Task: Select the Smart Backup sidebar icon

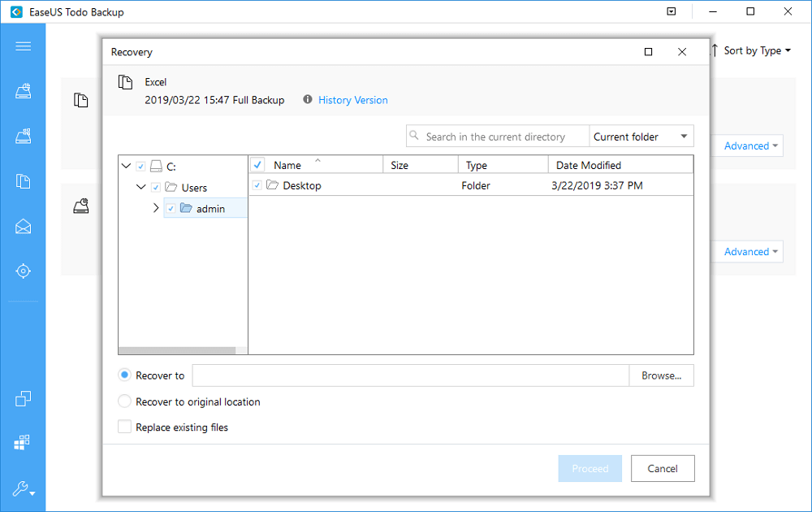Action: (24, 271)
